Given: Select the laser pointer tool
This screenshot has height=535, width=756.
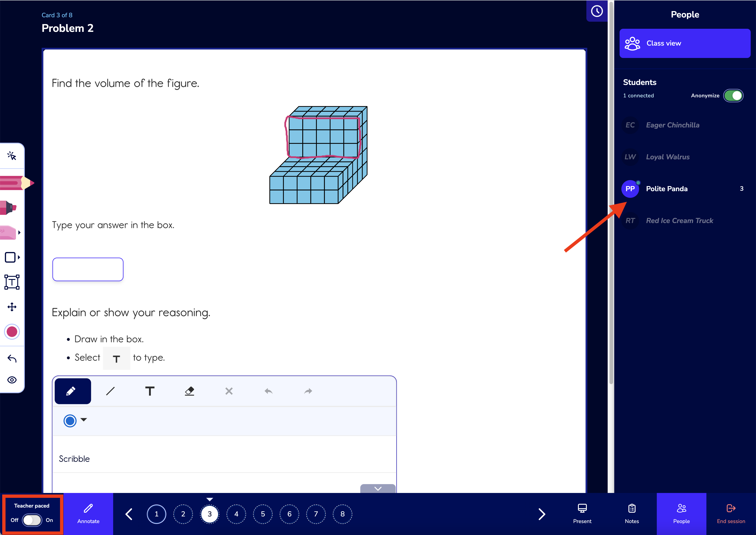Looking at the screenshot, I should (x=12, y=156).
